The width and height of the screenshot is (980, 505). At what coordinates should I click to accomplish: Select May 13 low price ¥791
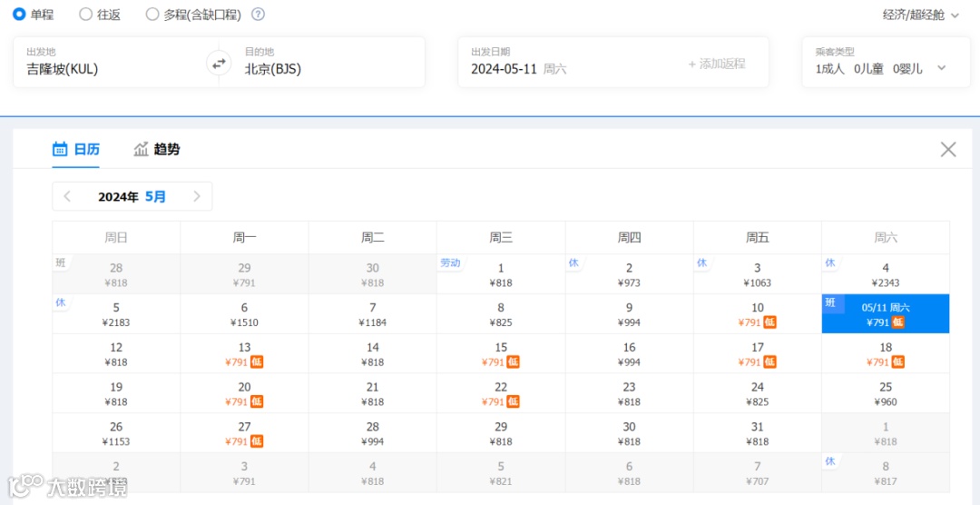(x=244, y=353)
